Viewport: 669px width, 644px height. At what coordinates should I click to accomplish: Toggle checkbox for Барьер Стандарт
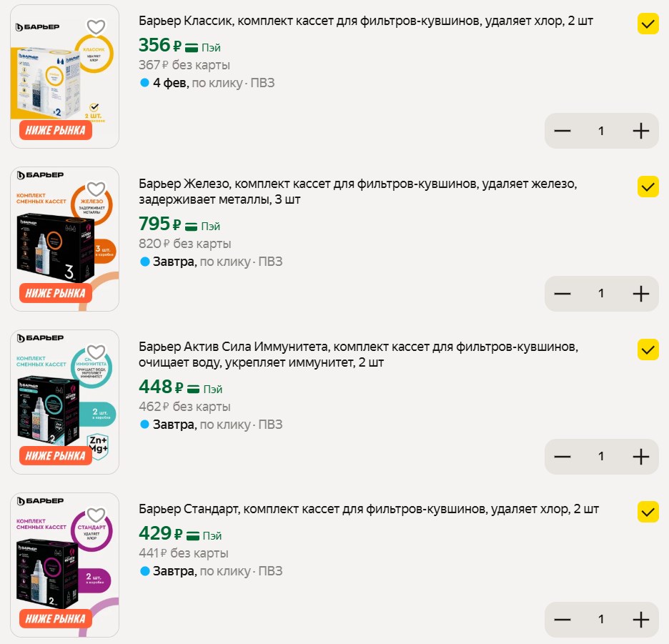tap(648, 512)
